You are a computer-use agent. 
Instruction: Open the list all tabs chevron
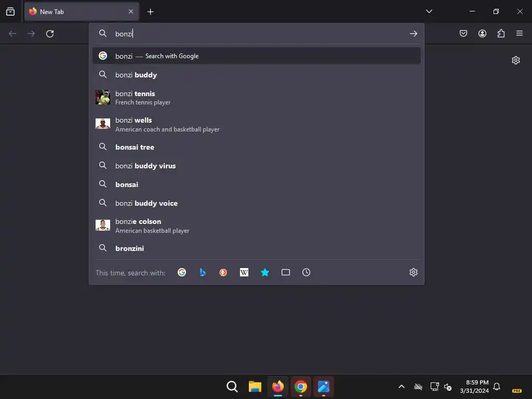429,11
